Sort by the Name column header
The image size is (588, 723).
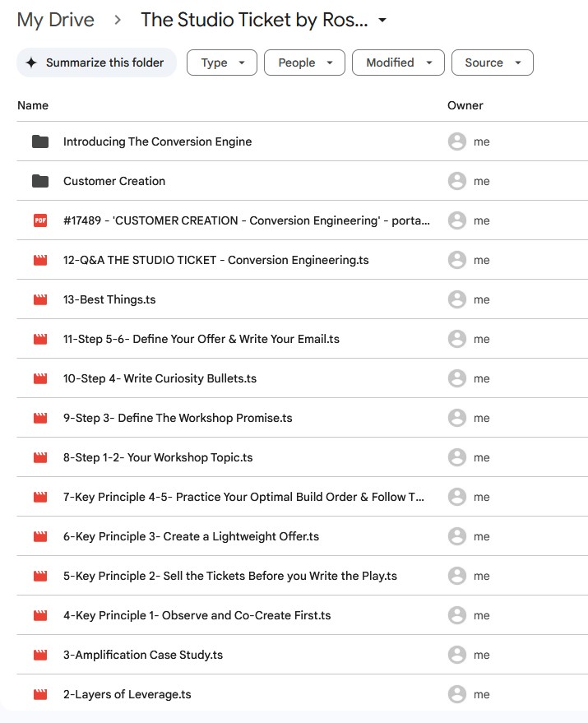(x=33, y=105)
